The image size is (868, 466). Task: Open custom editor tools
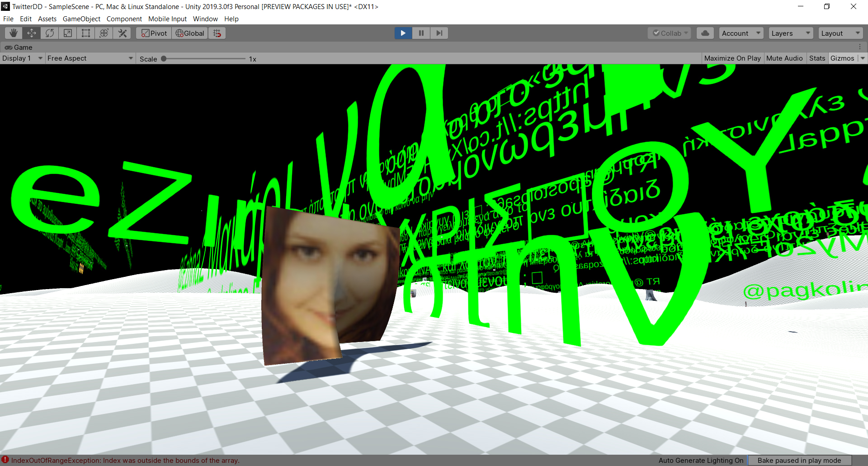(x=122, y=33)
